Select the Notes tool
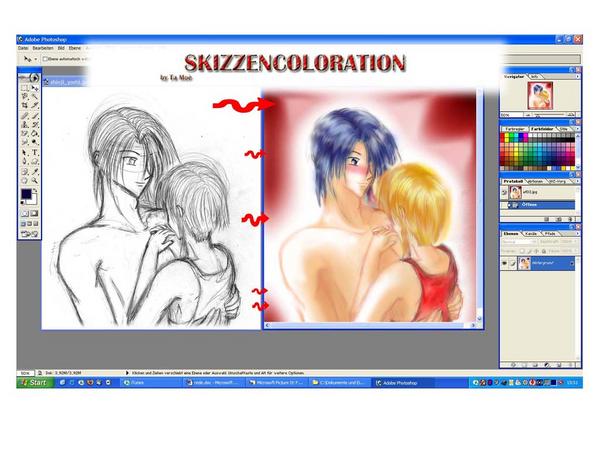The width and height of the screenshot is (600, 450). coord(24,171)
